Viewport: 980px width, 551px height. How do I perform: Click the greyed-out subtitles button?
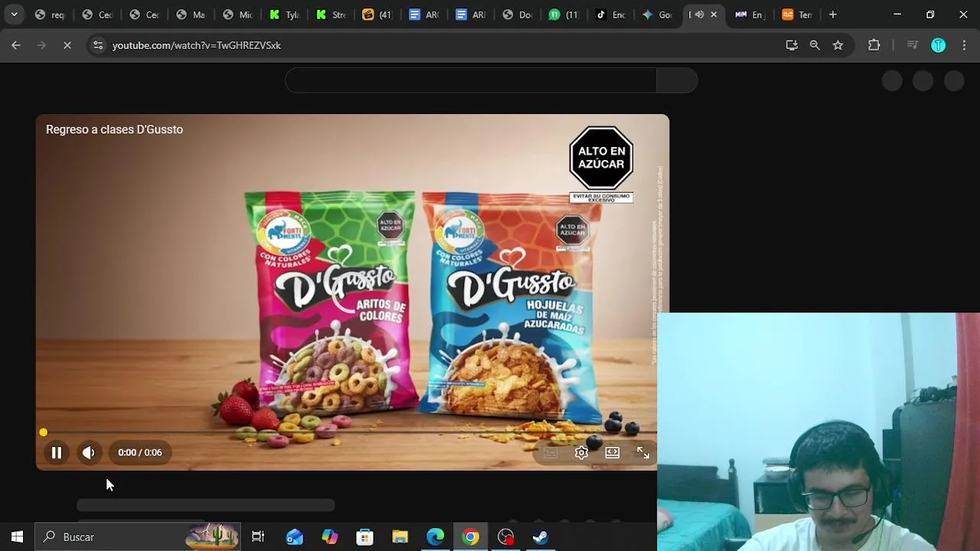(x=550, y=452)
